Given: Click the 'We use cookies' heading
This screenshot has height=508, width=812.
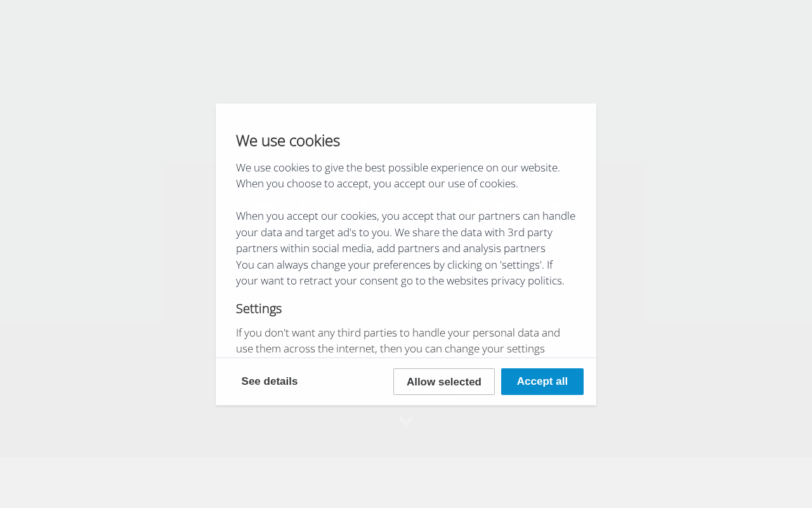Looking at the screenshot, I should click(x=287, y=141).
